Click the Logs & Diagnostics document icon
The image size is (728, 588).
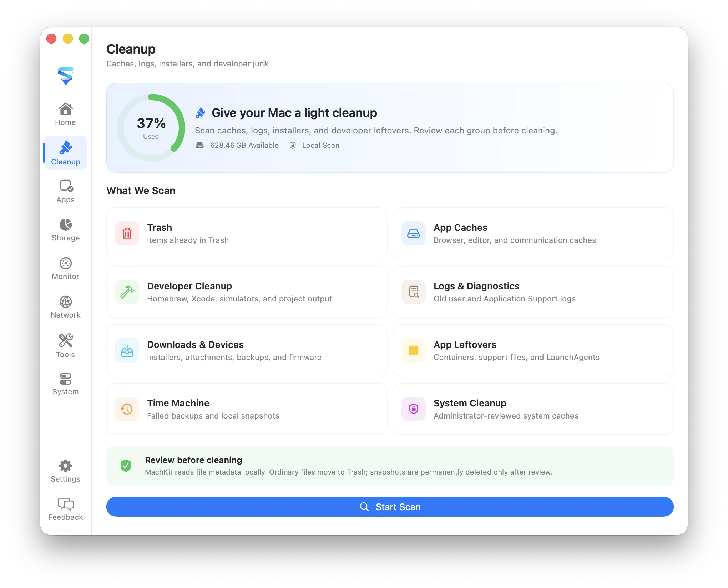pyautogui.click(x=414, y=292)
